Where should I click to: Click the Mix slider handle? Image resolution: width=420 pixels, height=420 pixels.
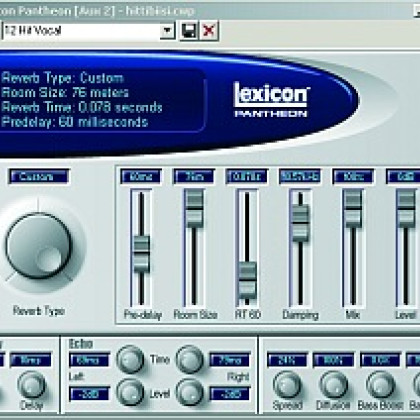(x=353, y=209)
